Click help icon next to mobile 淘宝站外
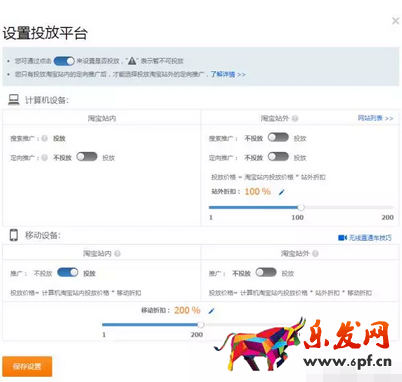402x382 pixels. click(x=315, y=254)
